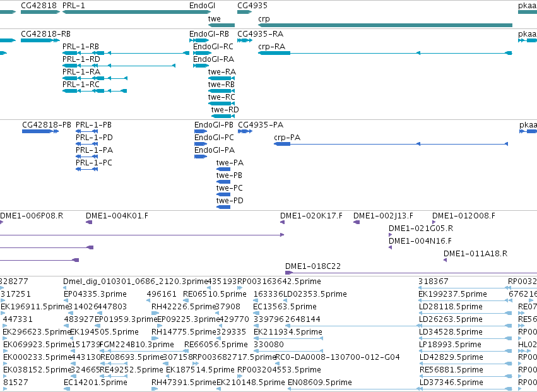
Task: Select the CG42818 gene label
Action: [x=38, y=6]
